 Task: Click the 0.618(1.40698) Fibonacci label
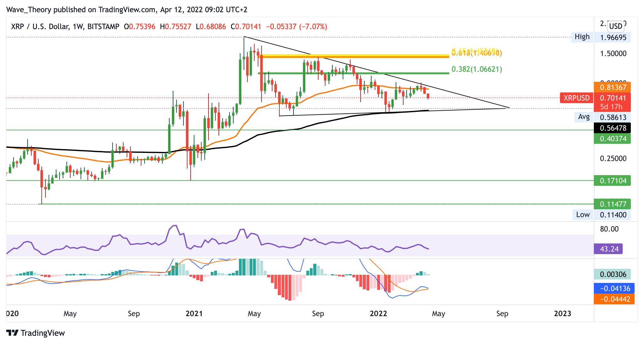click(x=477, y=53)
